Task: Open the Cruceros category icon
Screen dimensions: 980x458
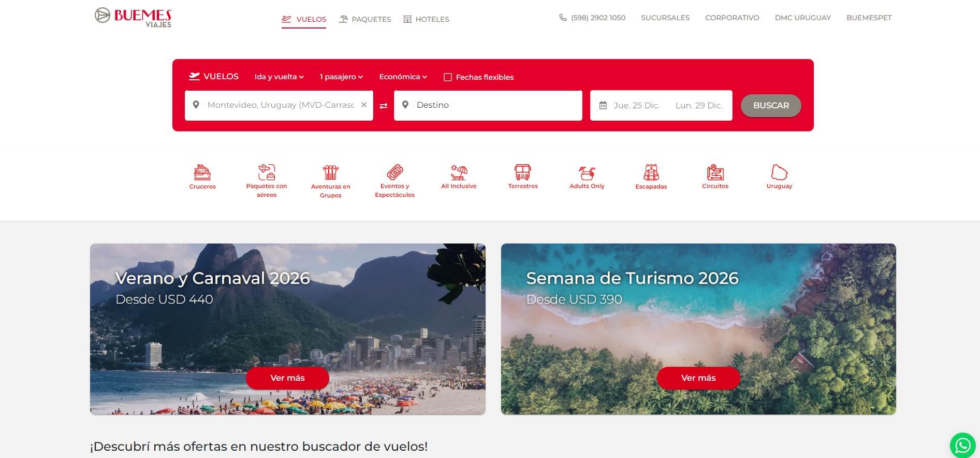Action: click(x=202, y=172)
